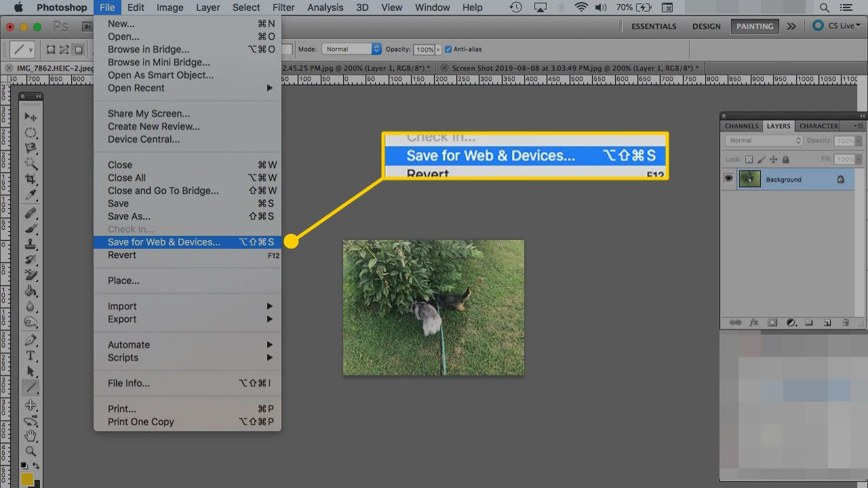Select the Crop tool
This screenshot has width=868, height=488.
pos(31,179)
